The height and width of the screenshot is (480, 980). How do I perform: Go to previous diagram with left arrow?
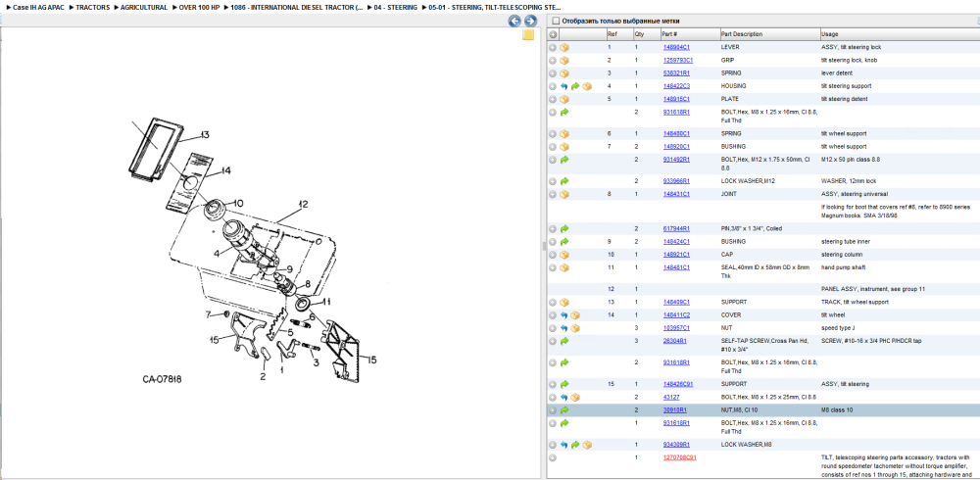tap(514, 22)
